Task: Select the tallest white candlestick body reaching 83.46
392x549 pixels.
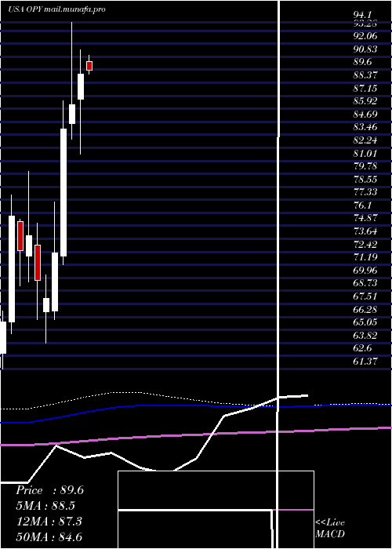Action: [x=64, y=193]
